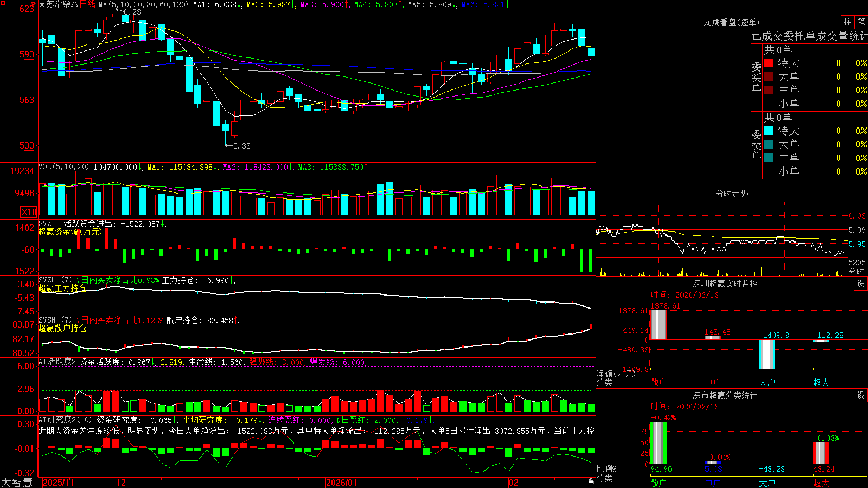Click the 6.03 price on the 分时走势 chart
Screen dimensions: 868x488
click(857, 216)
